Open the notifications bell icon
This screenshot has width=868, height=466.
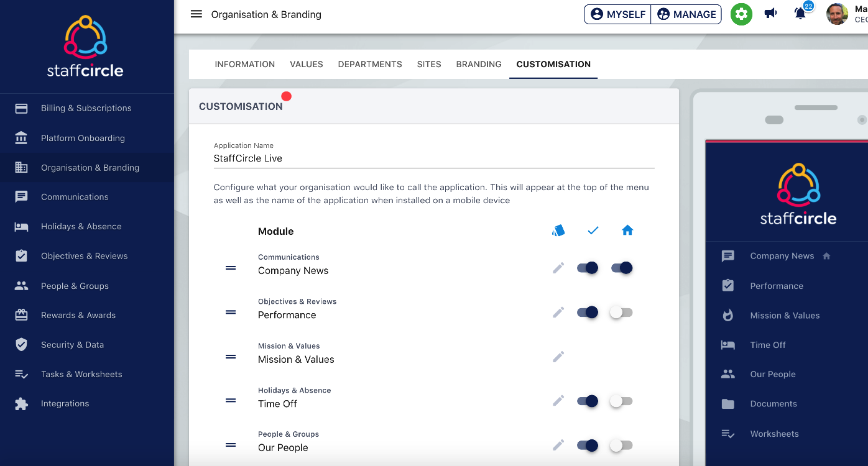800,14
